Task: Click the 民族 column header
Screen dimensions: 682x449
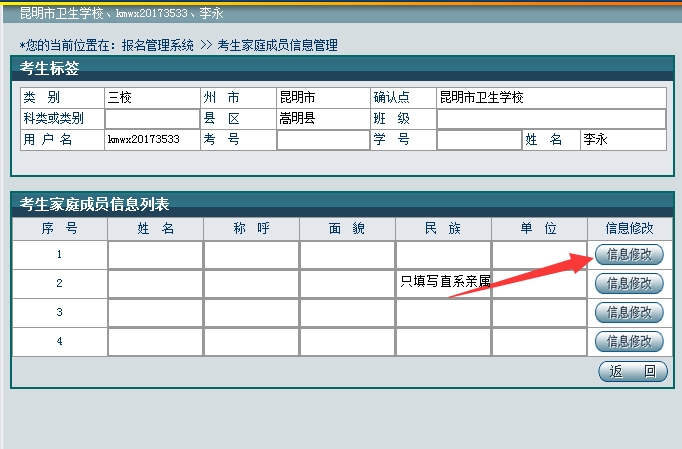Action: 443,228
